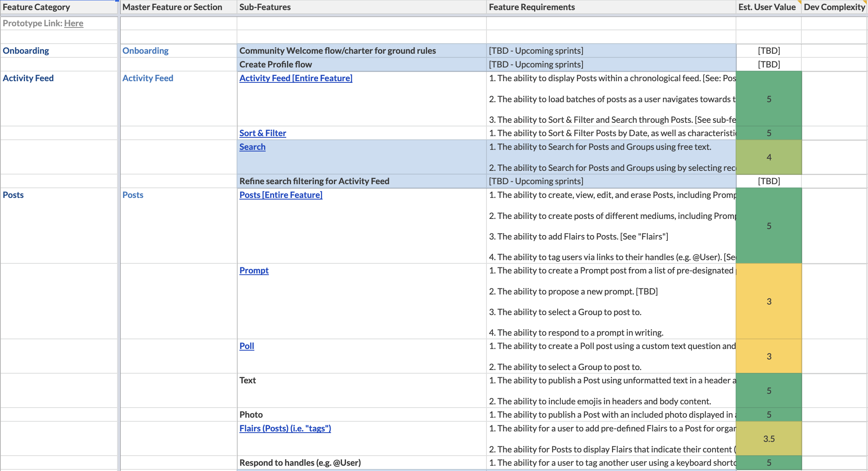Select the Onboarding master feature cell
868x471 pixels.
(178, 51)
